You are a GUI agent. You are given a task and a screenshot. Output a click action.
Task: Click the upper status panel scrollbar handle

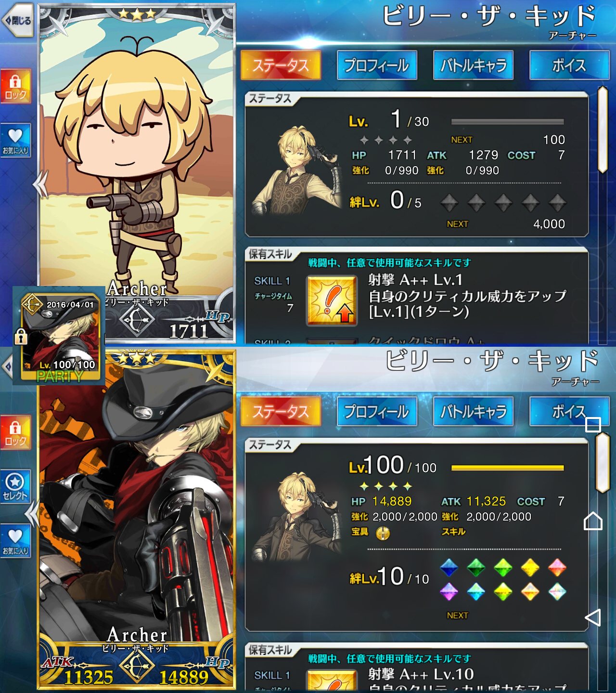pyautogui.click(x=603, y=129)
